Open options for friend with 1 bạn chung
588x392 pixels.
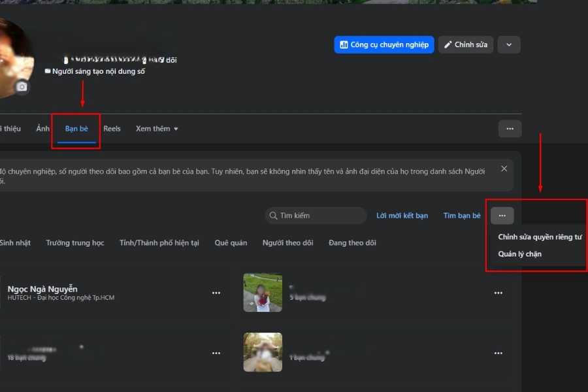pos(498,353)
